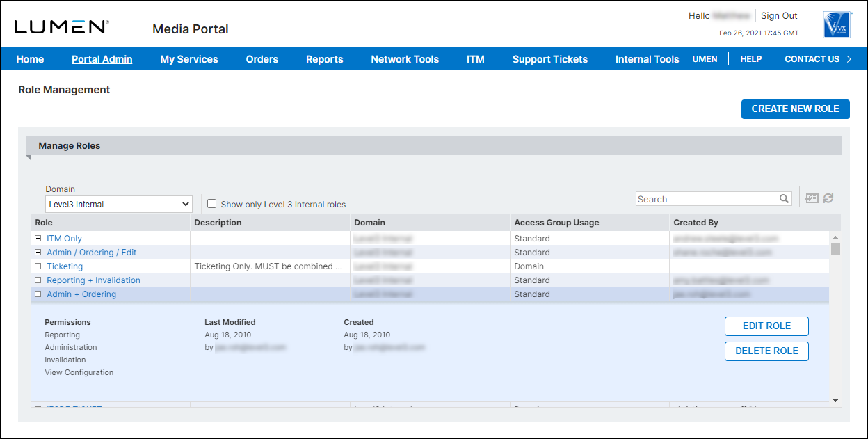This screenshot has width=868, height=439.
Task: Open the Home menu
Action: [x=30, y=59]
